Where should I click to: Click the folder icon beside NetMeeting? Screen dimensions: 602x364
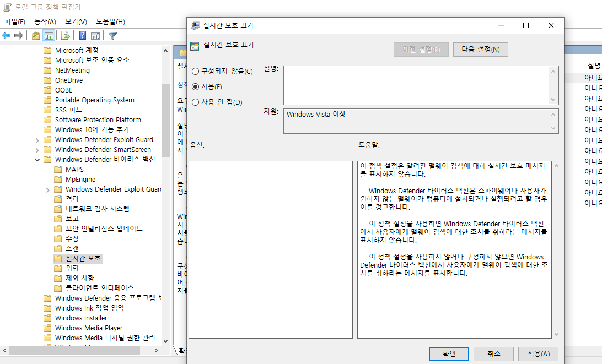click(47, 70)
